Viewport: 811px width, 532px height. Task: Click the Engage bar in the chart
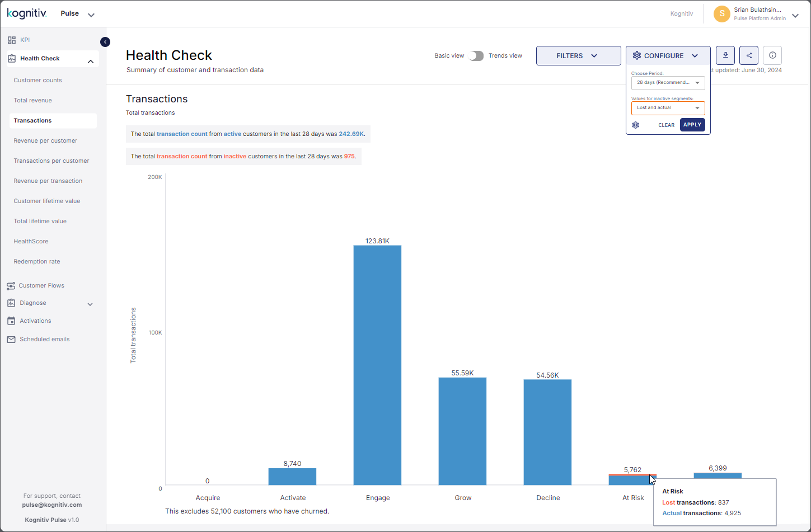click(377, 365)
